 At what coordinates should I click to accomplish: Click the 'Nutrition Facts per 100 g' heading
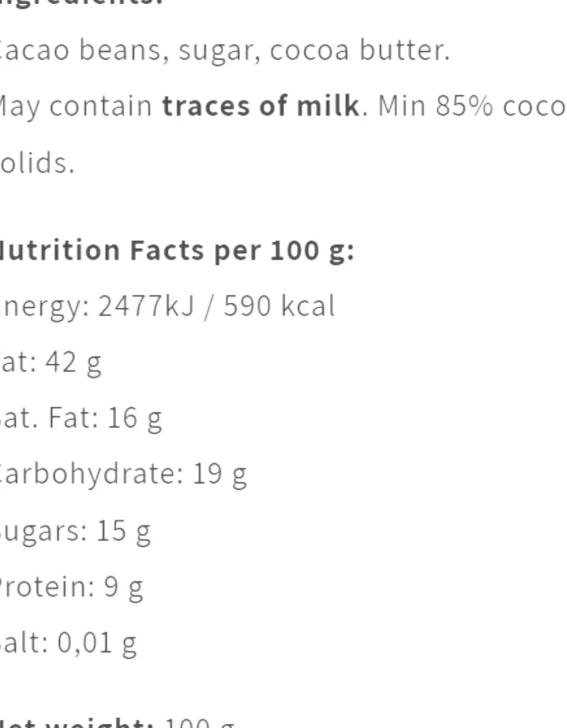176,250
